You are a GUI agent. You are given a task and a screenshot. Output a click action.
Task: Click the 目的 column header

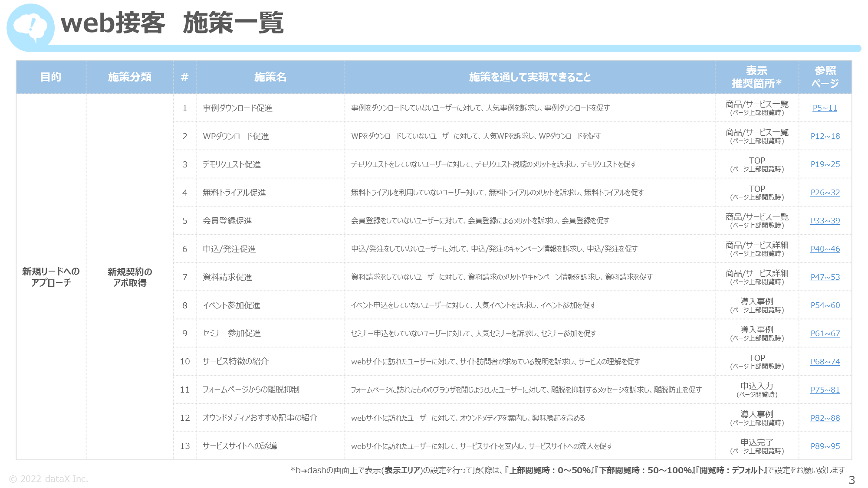(51, 77)
